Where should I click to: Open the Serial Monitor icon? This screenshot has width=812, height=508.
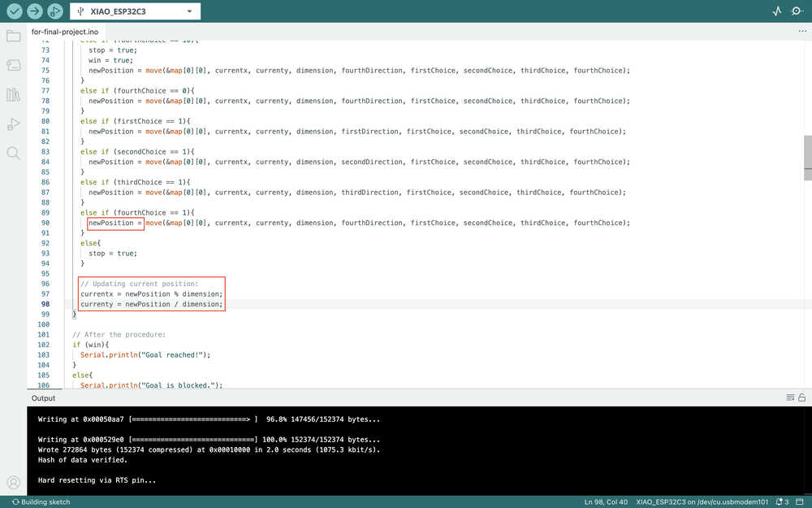(797, 11)
